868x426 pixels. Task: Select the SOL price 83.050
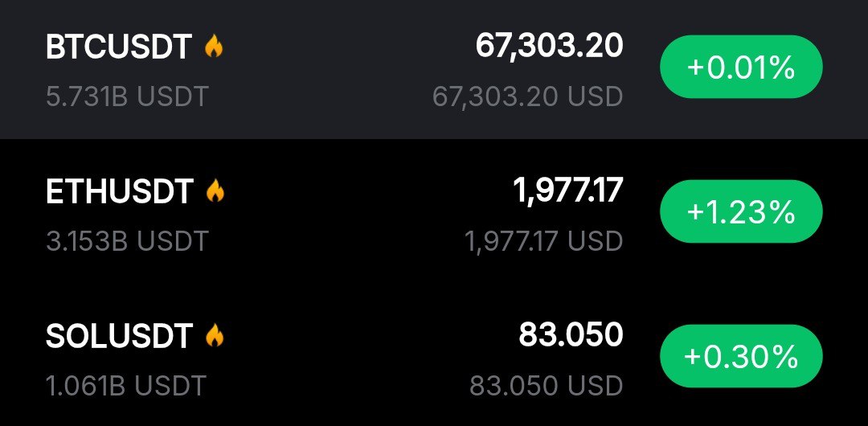coord(571,334)
